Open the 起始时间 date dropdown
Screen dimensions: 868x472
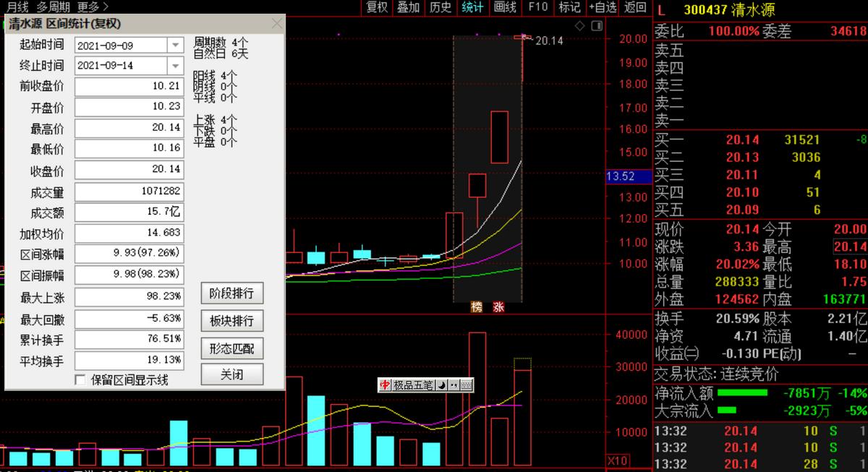174,44
